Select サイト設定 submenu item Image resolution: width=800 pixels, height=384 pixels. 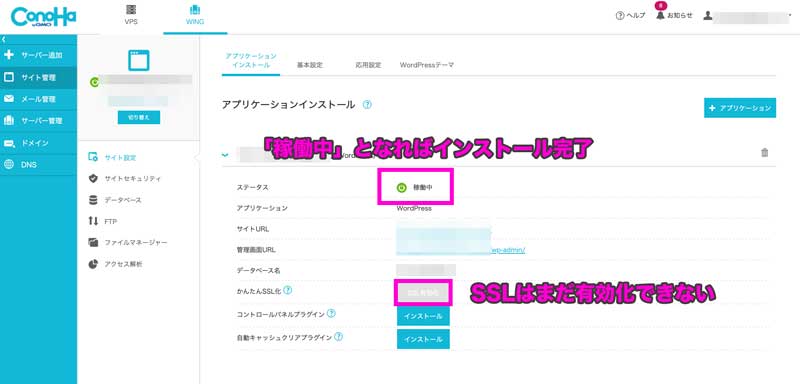click(x=120, y=158)
